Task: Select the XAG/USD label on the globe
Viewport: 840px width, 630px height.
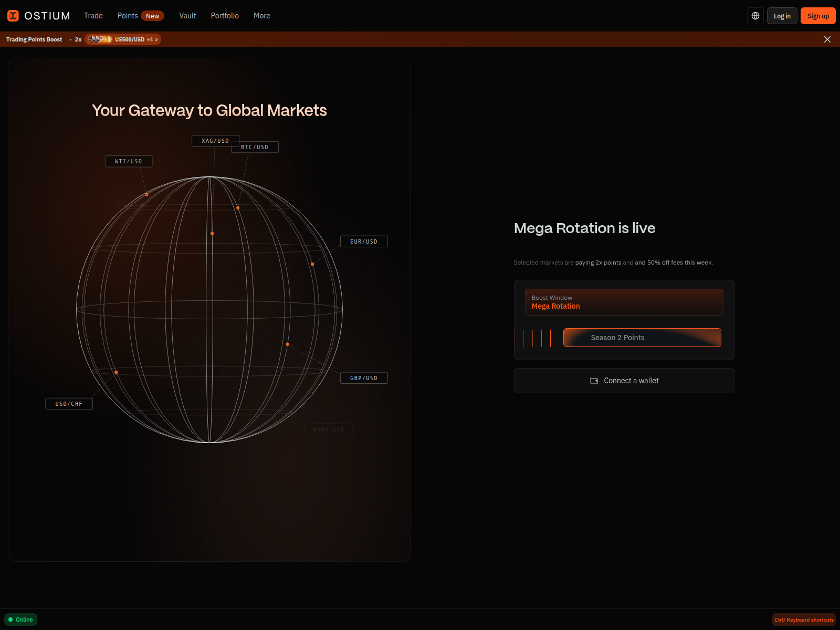Action: point(215,141)
